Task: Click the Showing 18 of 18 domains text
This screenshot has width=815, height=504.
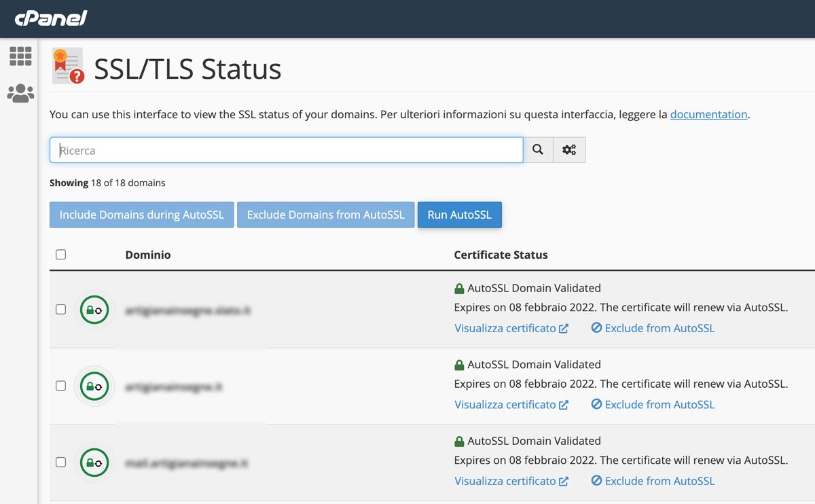Action: click(107, 183)
